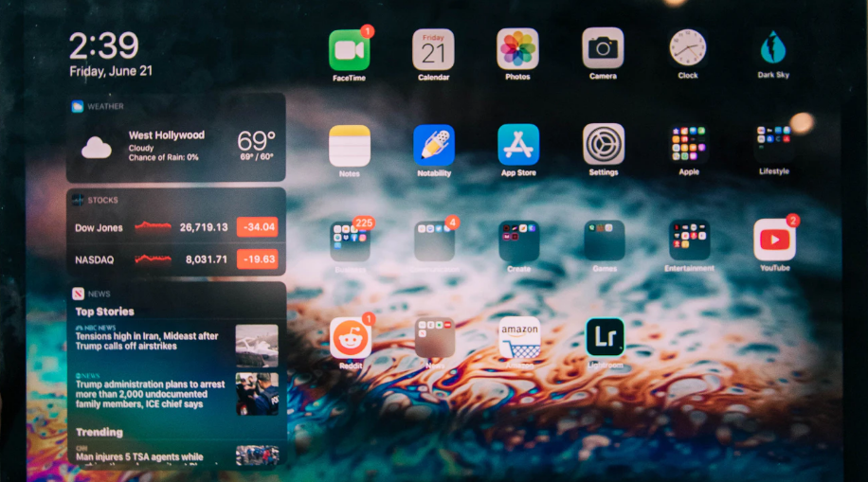The height and width of the screenshot is (482, 868).
Task: Expand the Create folder
Action: tap(518, 241)
